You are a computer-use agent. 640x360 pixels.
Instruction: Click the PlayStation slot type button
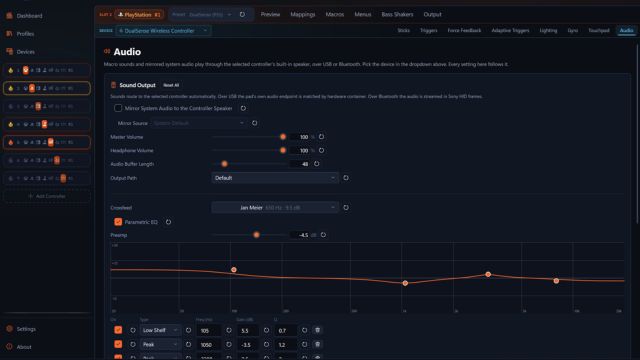pos(139,15)
